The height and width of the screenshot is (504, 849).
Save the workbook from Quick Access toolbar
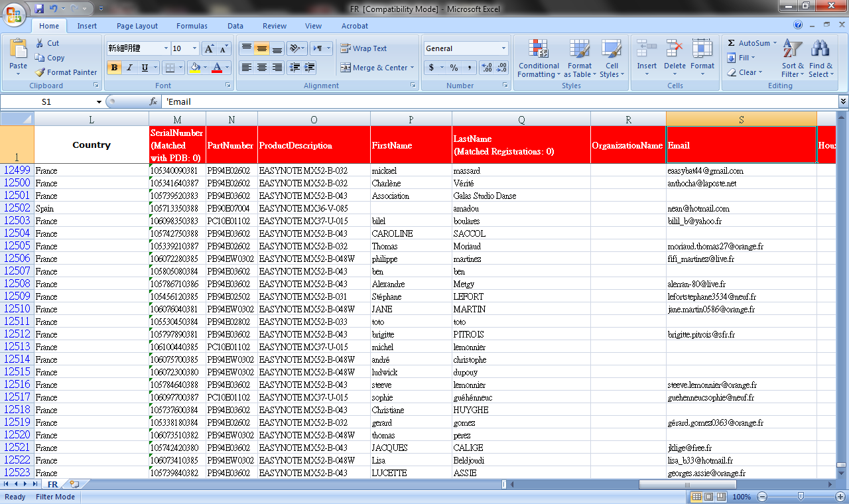point(39,9)
